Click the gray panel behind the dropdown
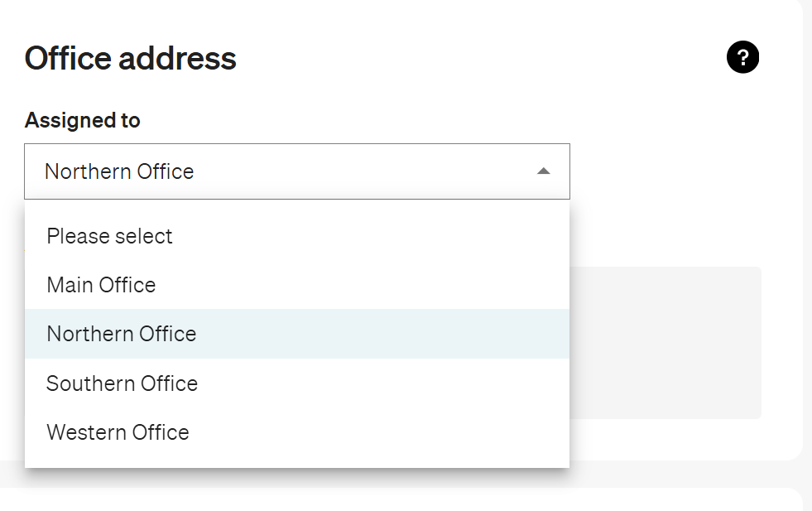The image size is (812, 511). (665, 343)
